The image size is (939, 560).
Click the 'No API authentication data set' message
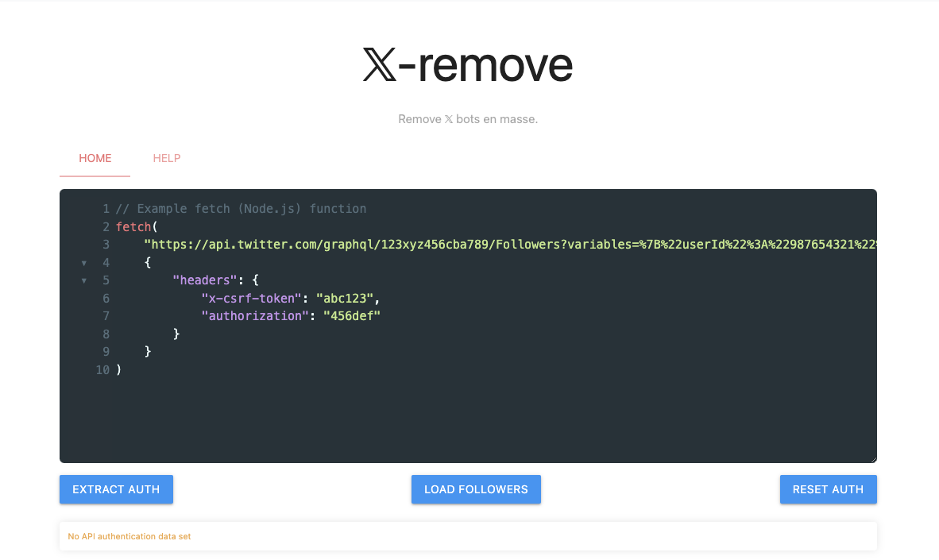[129, 537]
